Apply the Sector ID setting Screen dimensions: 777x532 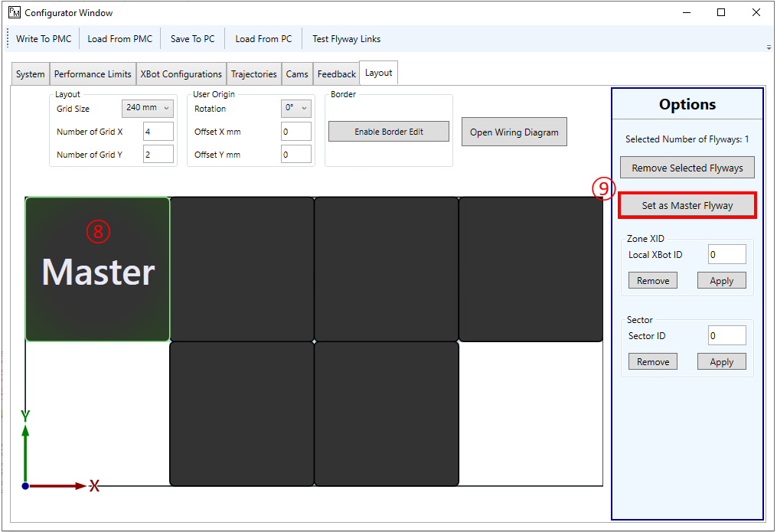click(x=721, y=362)
